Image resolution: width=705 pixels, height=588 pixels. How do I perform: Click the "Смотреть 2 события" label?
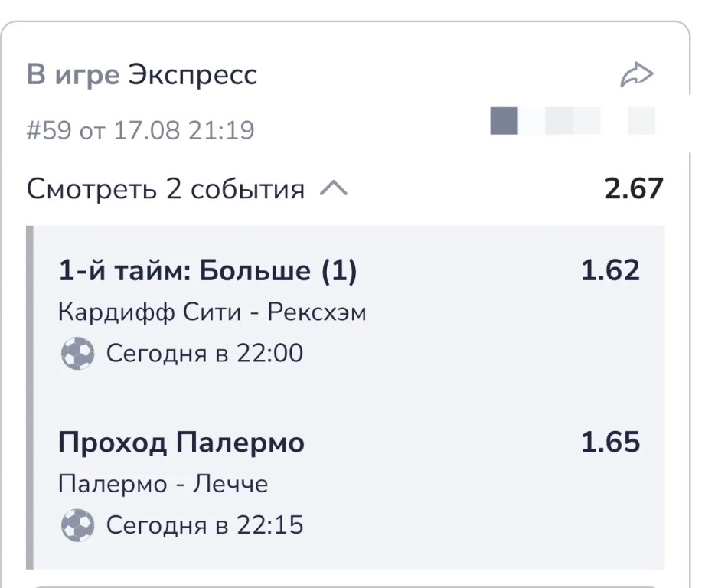(165, 189)
